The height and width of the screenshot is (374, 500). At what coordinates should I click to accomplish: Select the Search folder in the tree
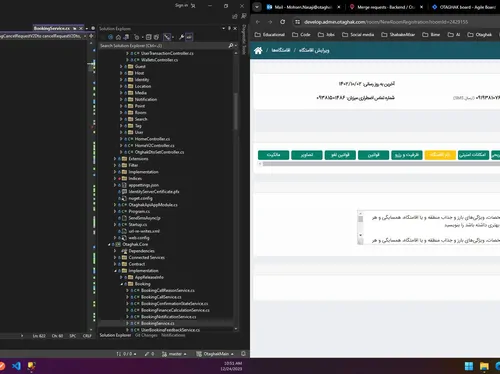141,119
